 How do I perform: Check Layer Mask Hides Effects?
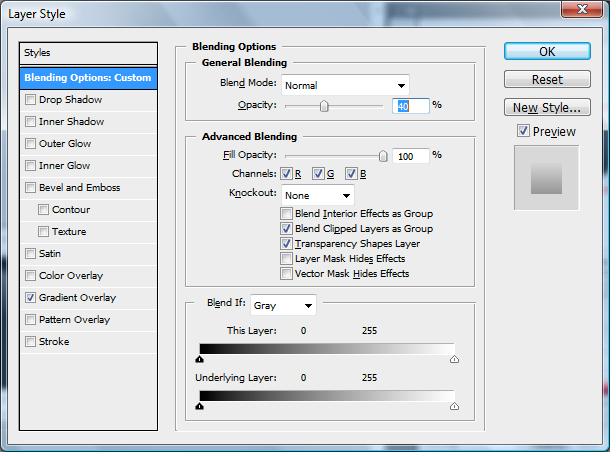coord(286,258)
